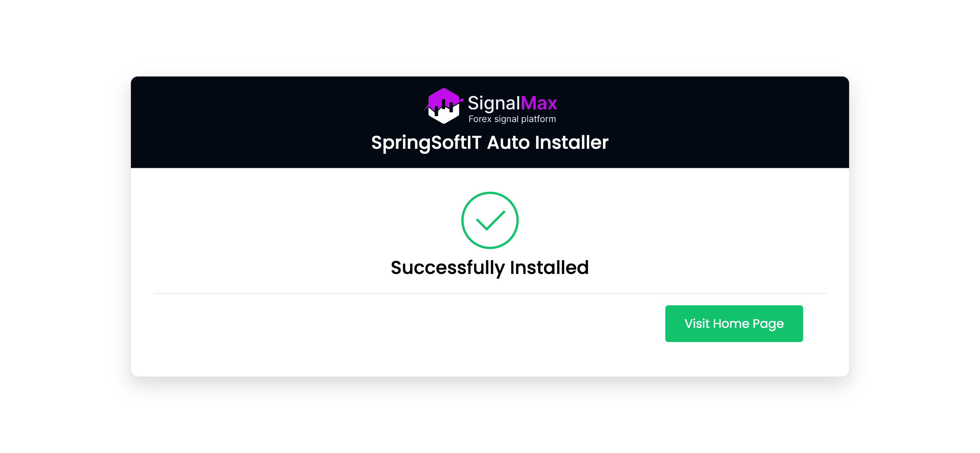
Task: Click the word "Home" on the green button
Action: 731,324
